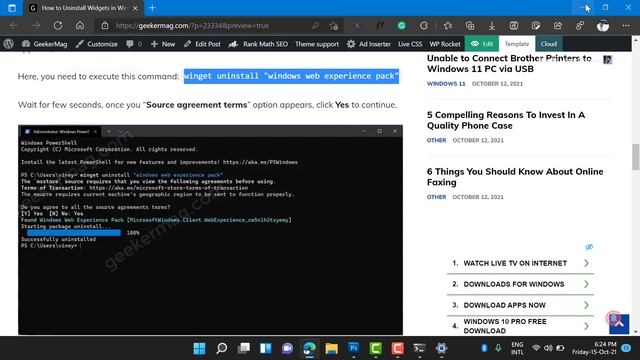Click the site lock icon in address bar

pos(105,26)
